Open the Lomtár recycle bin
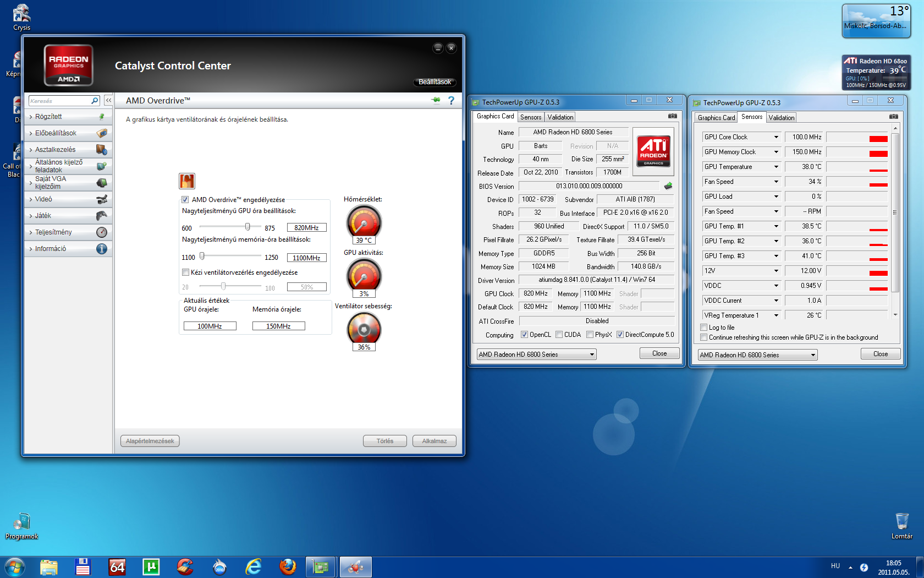The image size is (924, 578). (x=902, y=525)
